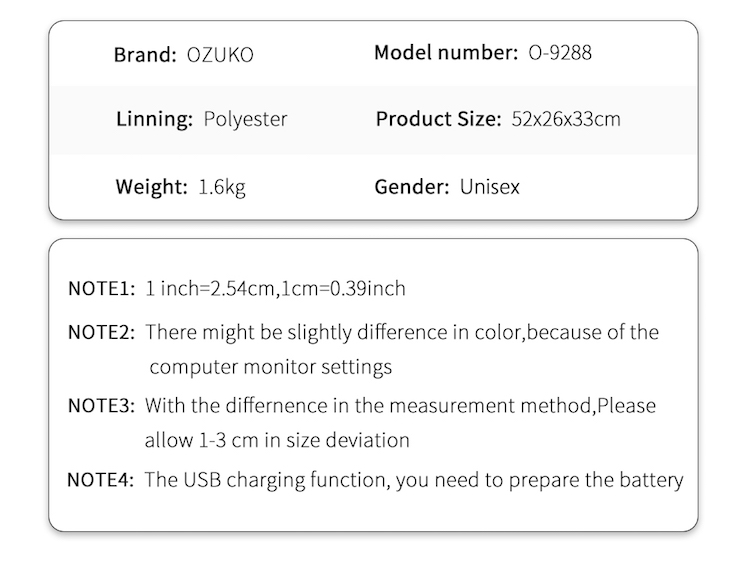
Task: Select the 1.6kg weight value
Action: 222,187
